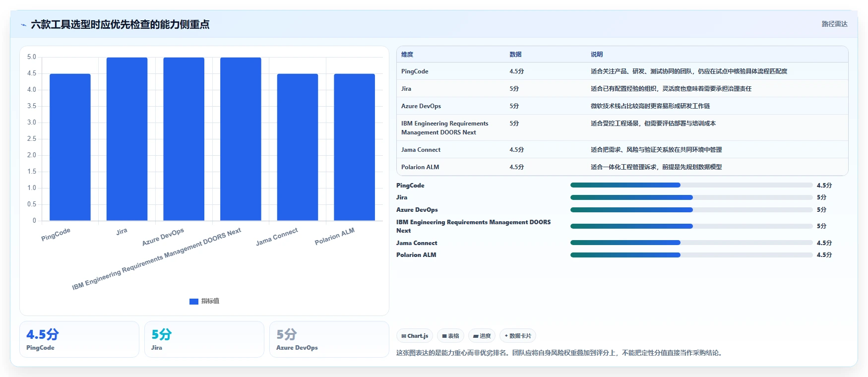Click the "5分" score in the Azure DevOps table row
The height and width of the screenshot is (377, 868).
coord(514,106)
